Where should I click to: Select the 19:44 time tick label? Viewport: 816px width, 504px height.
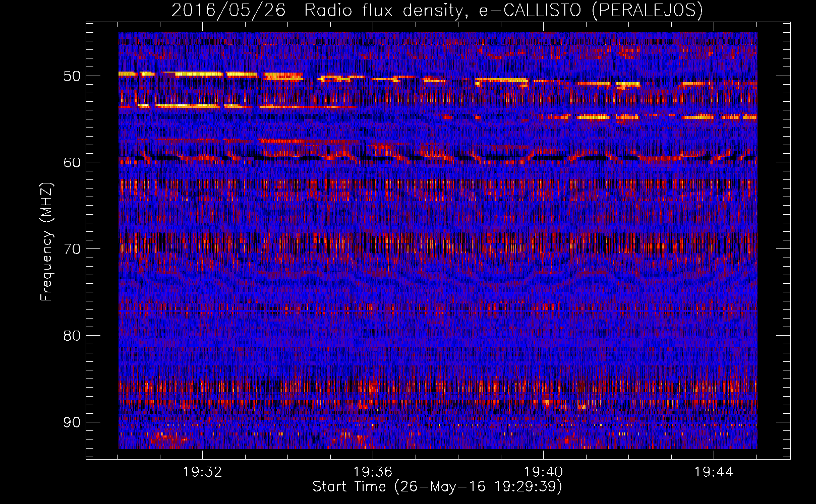(x=714, y=472)
